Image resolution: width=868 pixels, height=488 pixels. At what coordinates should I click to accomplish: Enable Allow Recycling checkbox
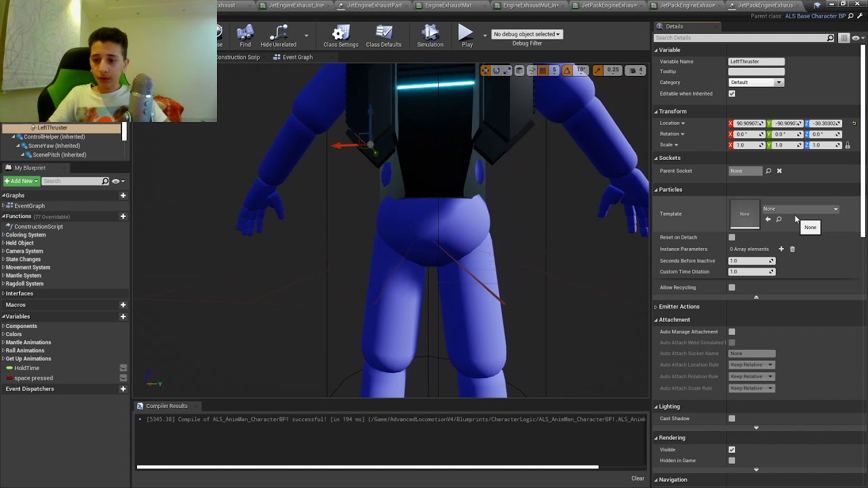[x=732, y=287]
